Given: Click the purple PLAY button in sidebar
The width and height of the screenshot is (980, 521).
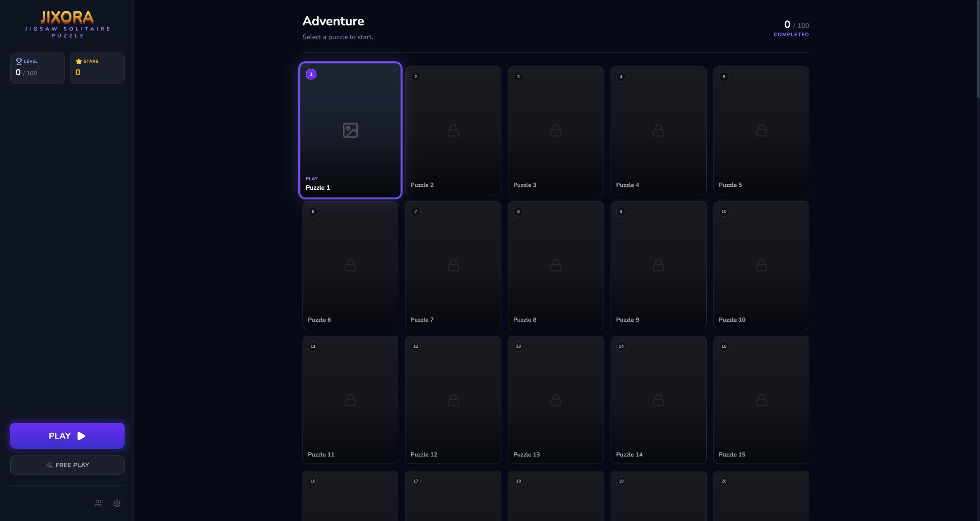Looking at the screenshot, I should point(67,436).
